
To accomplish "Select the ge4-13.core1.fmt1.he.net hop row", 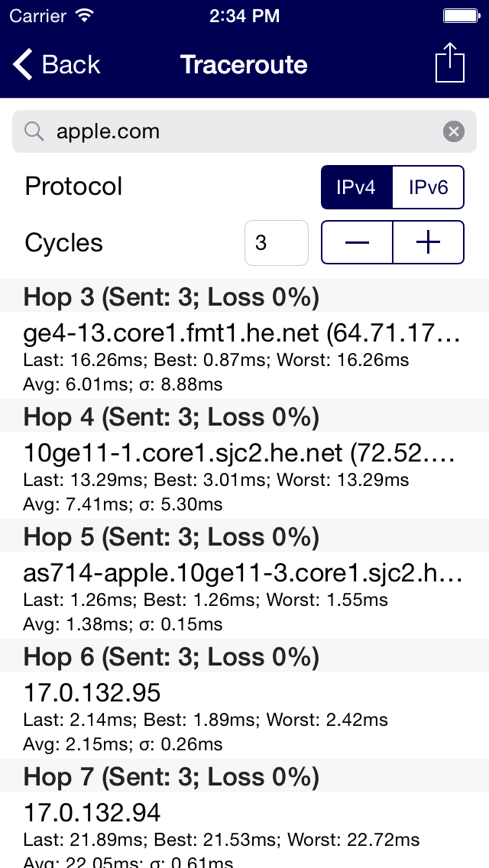I will click(244, 358).
